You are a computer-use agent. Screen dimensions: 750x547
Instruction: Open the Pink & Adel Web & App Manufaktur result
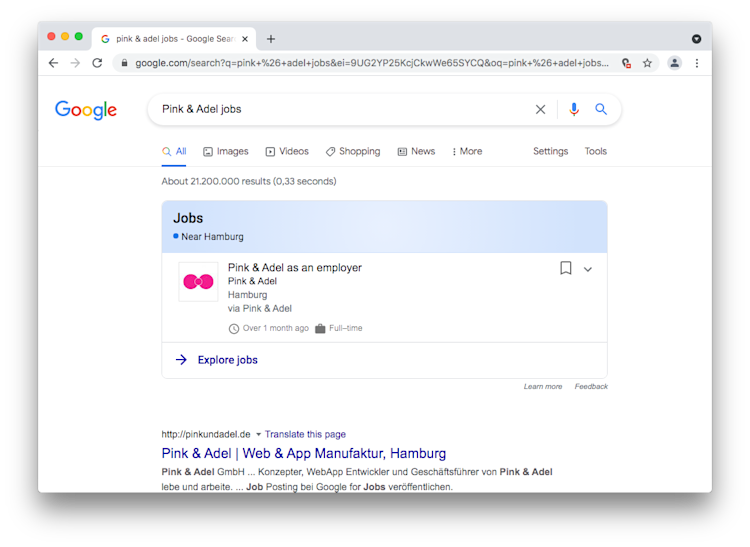[x=304, y=453]
